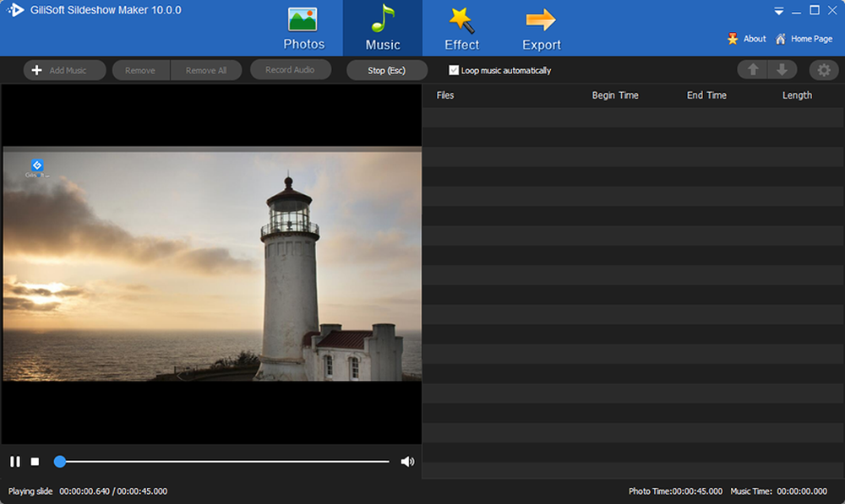The width and height of the screenshot is (845, 504).
Task: Move selected music up with arrow icon
Action: [x=752, y=69]
